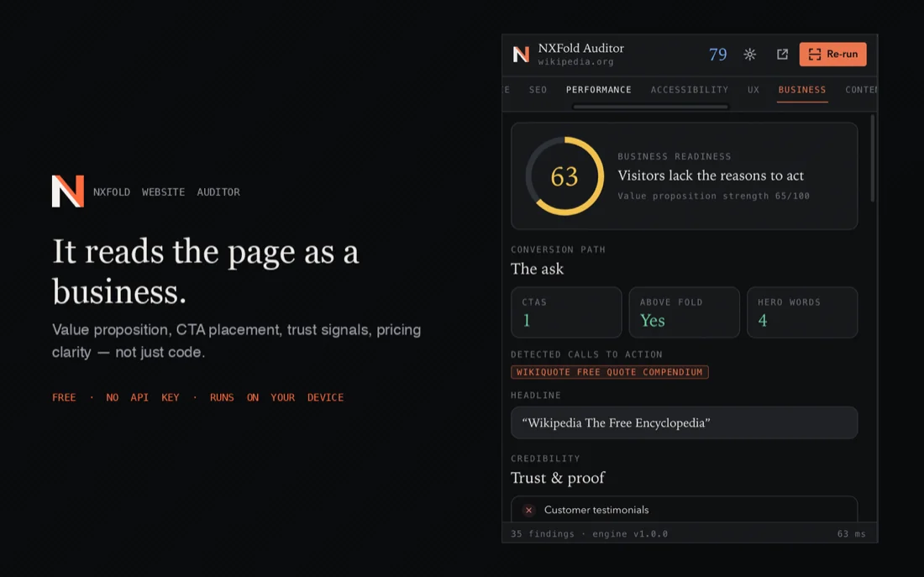Click the 'Credibility' label
The width and height of the screenshot is (924, 577).
pos(545,459)
